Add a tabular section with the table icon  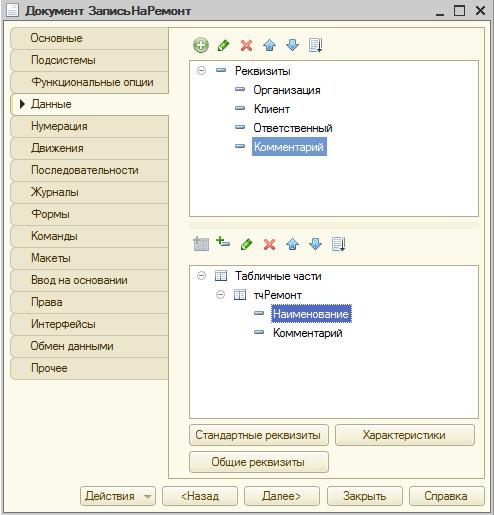click(201, 244)
